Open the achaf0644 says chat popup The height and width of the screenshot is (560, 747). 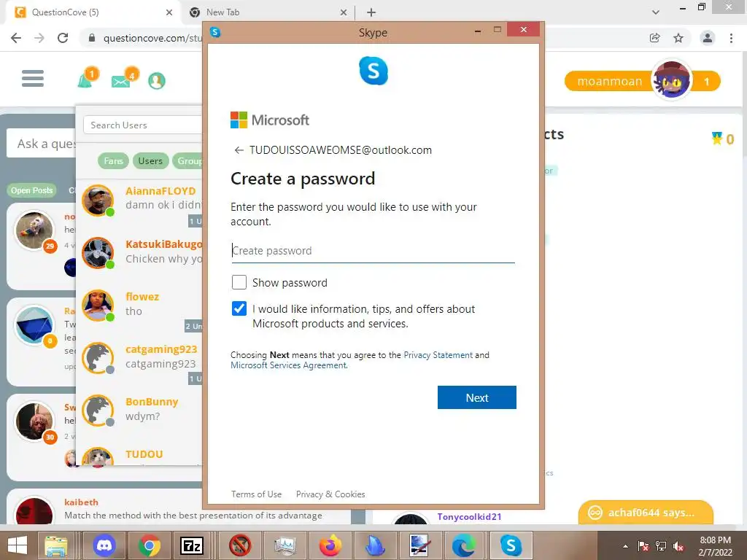646,513
